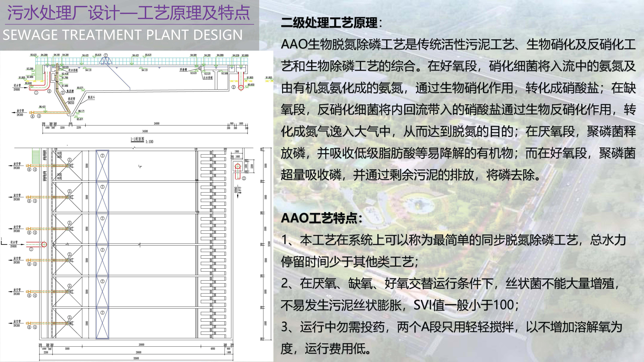The width and height of the screenshot is (644, 362).
Task: Click the '24000' dimension in section drawing
Action: (156, 123)
